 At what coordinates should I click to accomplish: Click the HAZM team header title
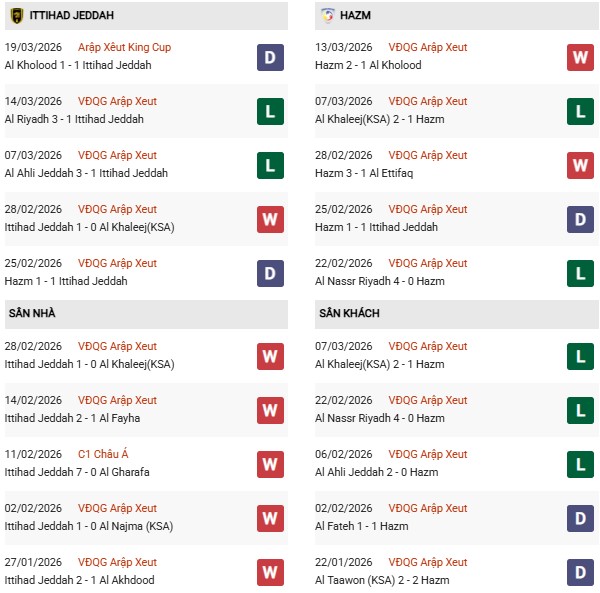(357, 16)
